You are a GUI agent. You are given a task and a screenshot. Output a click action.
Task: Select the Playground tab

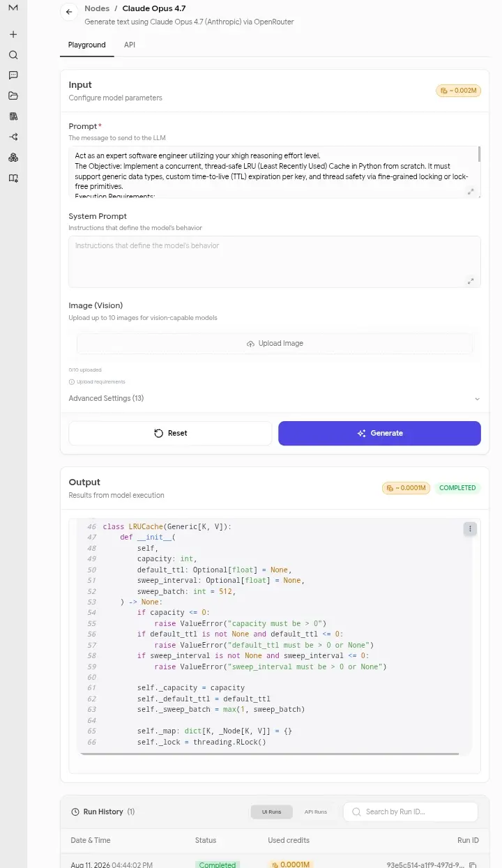pyautogui.click(x=87, y=45)
